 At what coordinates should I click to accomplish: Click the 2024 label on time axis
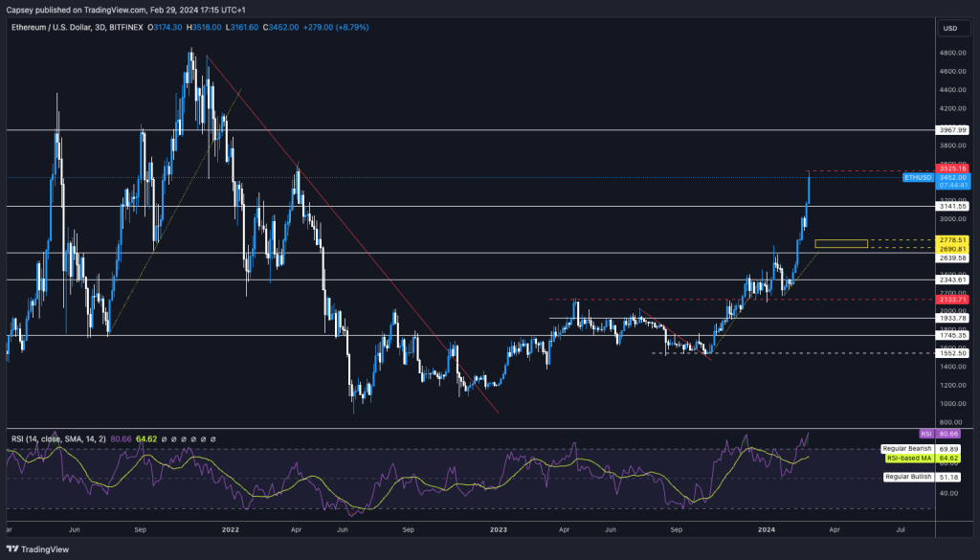[767, 530]
